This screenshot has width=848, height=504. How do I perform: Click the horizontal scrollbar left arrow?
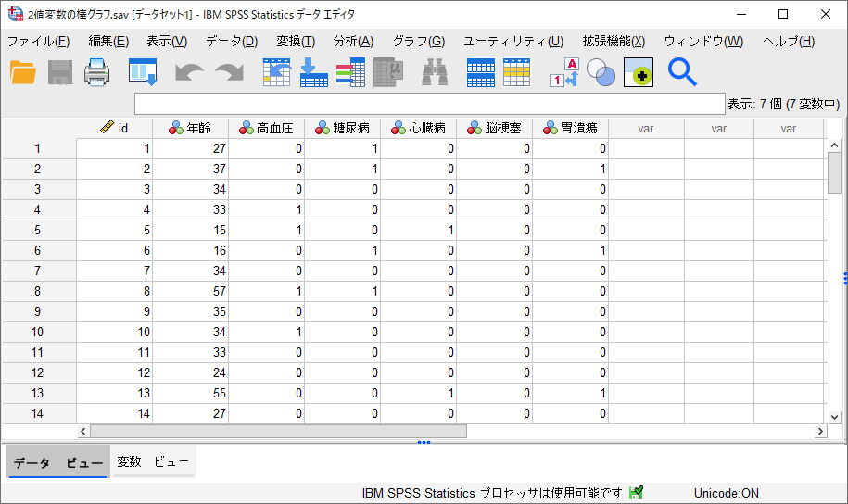(x=82, y=431)
